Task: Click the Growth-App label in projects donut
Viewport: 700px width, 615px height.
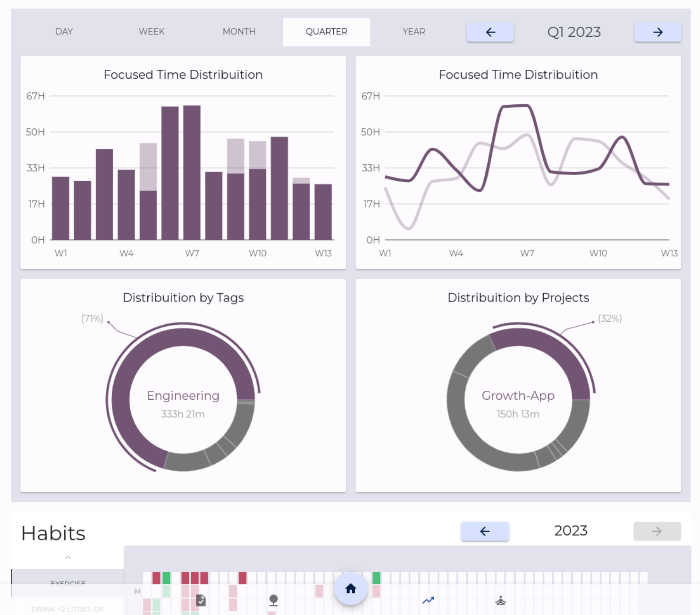Action: [x=518, y=396]
